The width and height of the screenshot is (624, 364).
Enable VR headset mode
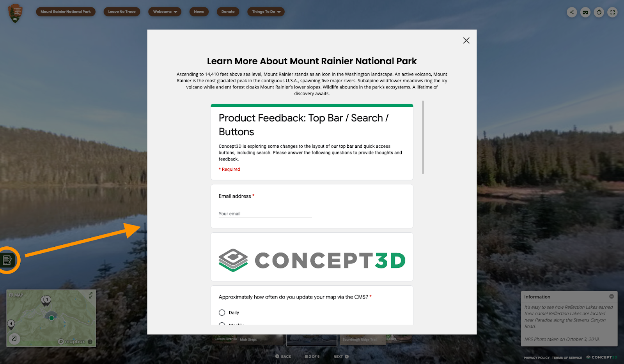(x=585, y=12)
